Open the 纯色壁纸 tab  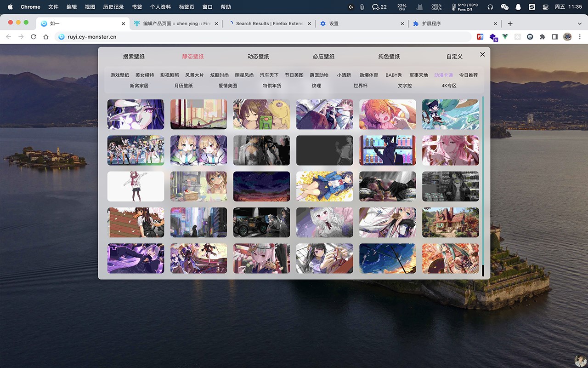[389, 57]
